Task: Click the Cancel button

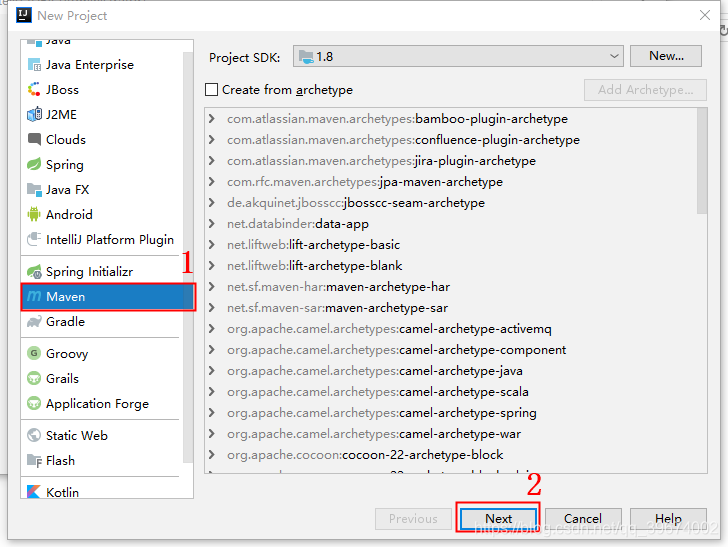Action: [x=583, y=518]
